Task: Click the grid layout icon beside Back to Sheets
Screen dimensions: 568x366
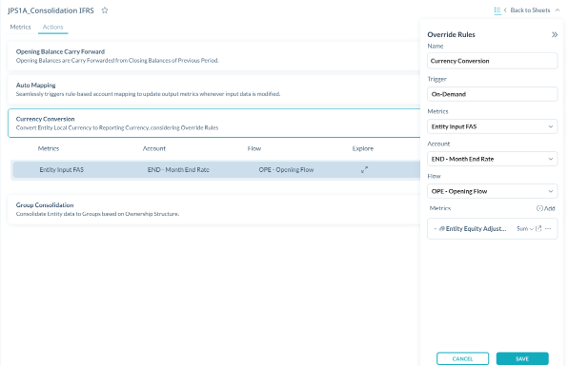Action: [x=497, y=10]
